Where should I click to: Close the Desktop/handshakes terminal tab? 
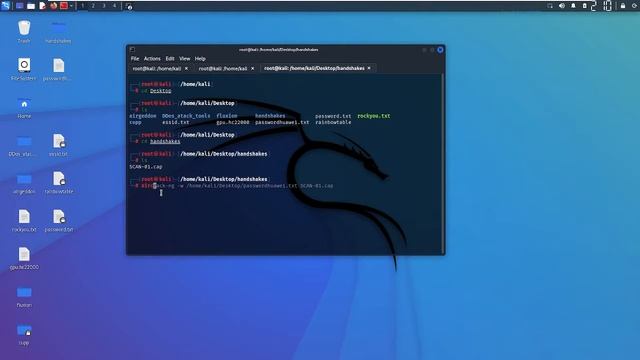[x=369, y=68]
